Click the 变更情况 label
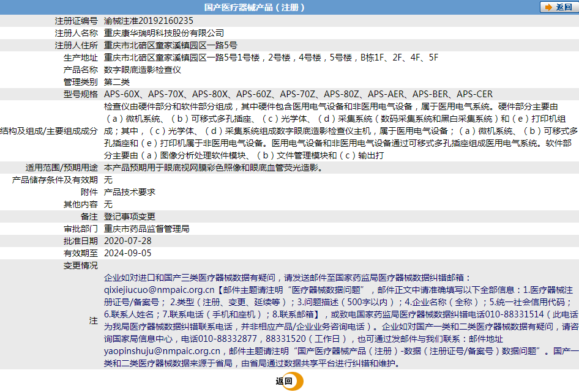This screenshot has width=579, height=392. pos(81,265)
